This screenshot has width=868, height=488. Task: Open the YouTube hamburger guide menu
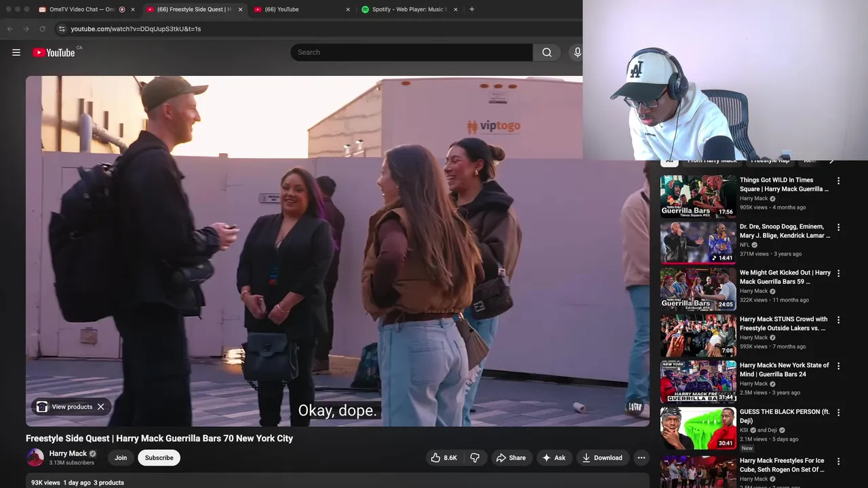16,52
